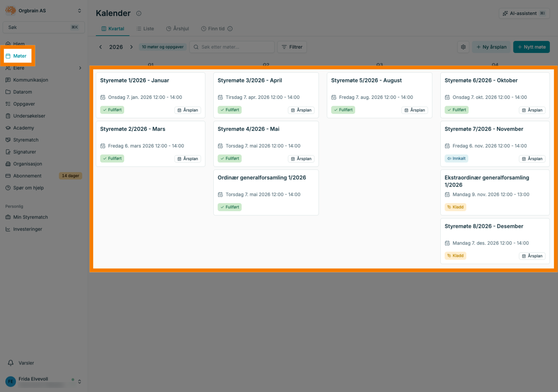Click the Ny årsplan button
This screenshot has height=392, width=558.
coord(491,47)
